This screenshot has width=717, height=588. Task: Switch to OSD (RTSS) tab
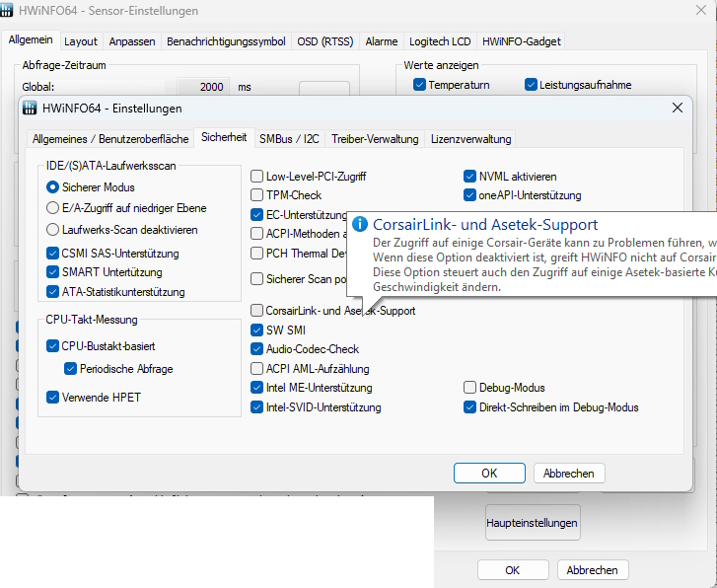(x=325, y=41)
